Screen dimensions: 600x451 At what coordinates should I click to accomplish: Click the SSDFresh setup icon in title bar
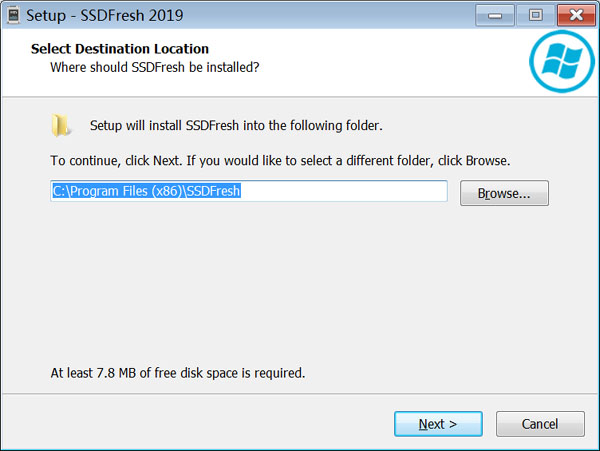click(14, 16)
